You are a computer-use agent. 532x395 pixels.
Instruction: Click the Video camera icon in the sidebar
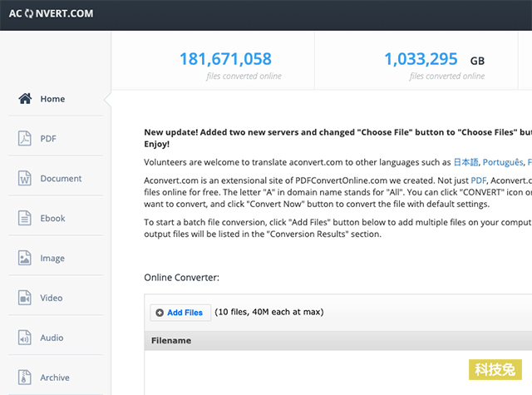pos(24,298)
